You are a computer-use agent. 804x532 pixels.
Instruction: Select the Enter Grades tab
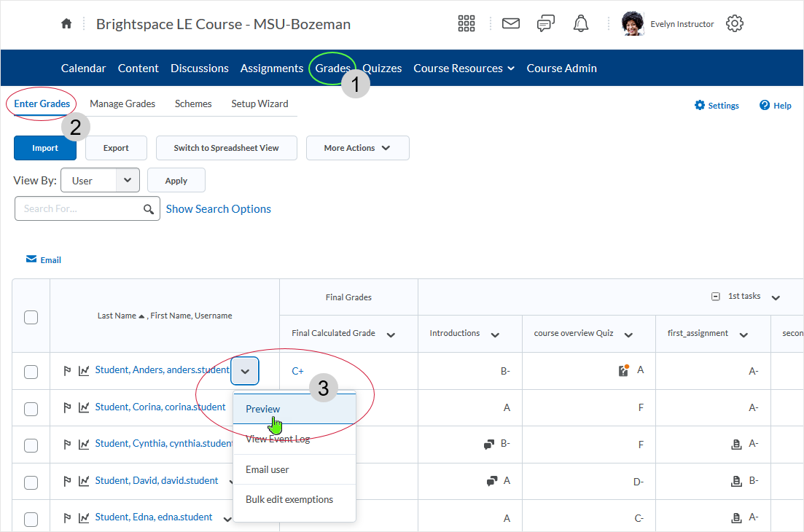click(42, 103)
